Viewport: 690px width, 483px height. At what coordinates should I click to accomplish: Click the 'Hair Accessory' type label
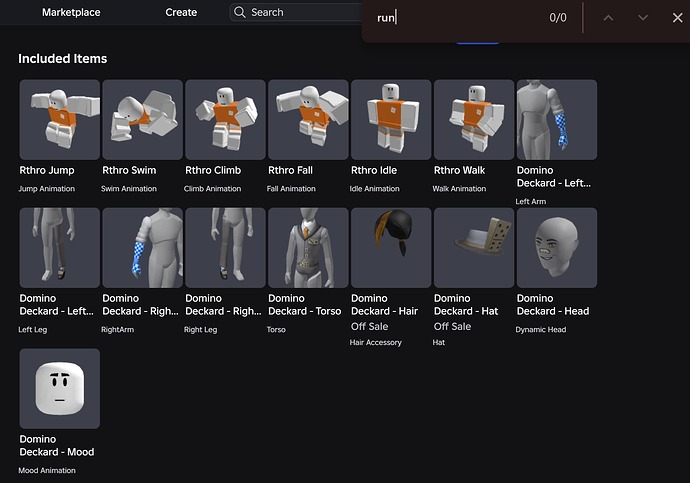click(376, 342)
